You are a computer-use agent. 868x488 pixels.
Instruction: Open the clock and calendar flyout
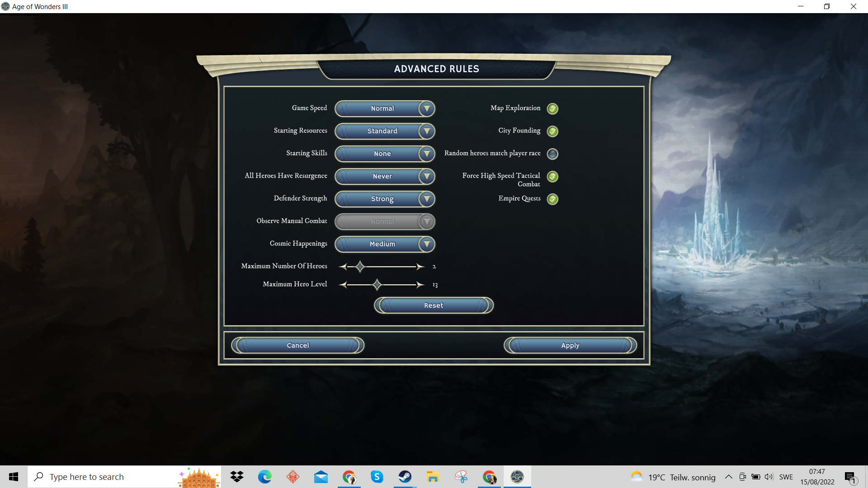817,477
